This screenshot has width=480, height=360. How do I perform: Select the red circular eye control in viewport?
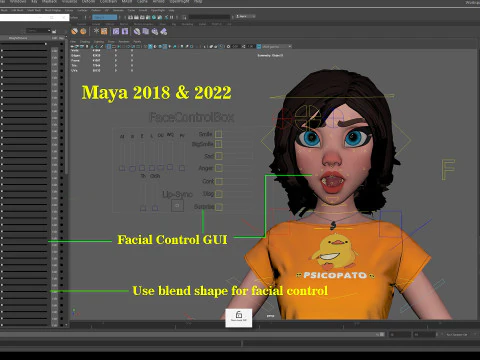tap(282, 118)
